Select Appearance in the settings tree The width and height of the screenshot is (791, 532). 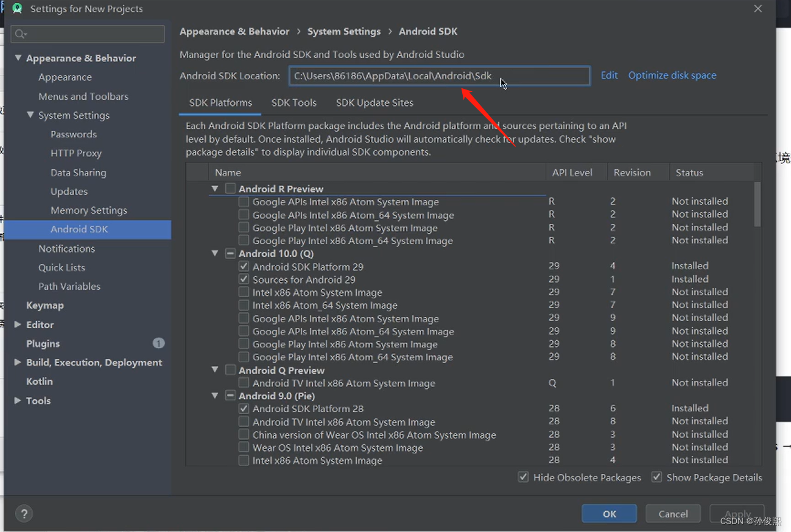coord(65,77)
